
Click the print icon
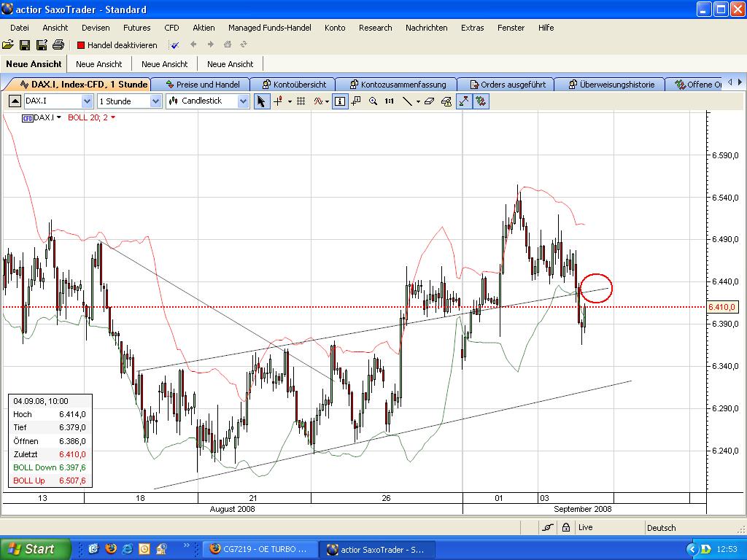click(58, 44)
